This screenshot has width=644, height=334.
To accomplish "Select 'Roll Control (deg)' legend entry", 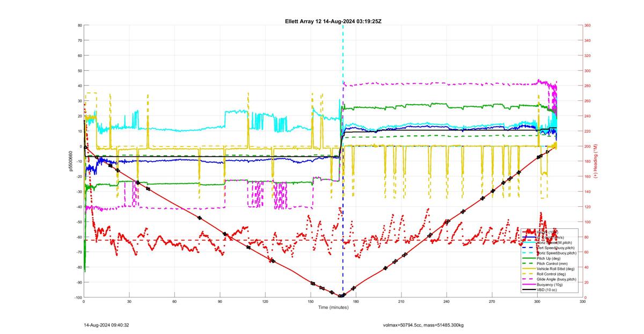I will [x=551, y=274].
